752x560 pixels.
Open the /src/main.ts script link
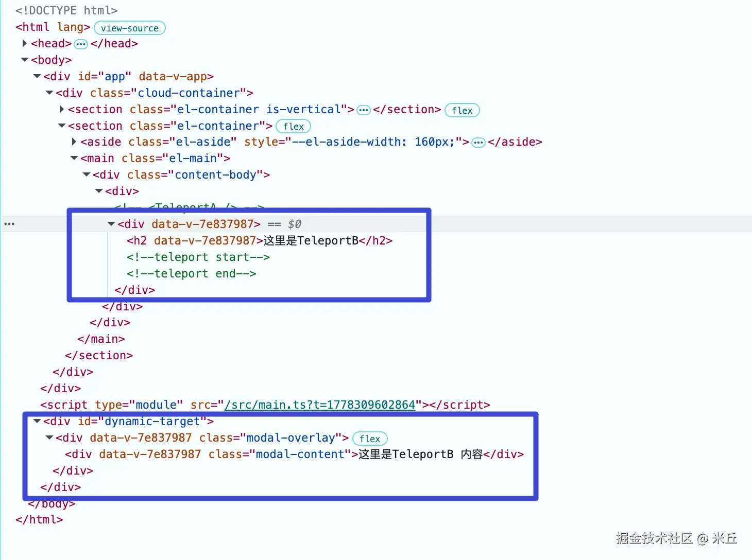(320, 405)
